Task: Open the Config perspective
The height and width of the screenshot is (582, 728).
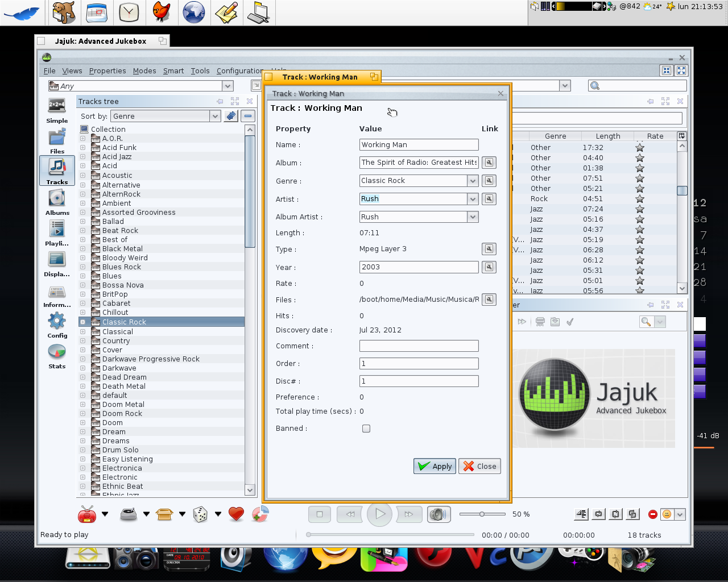Action: pyautogui.click(x=57, y=325)
